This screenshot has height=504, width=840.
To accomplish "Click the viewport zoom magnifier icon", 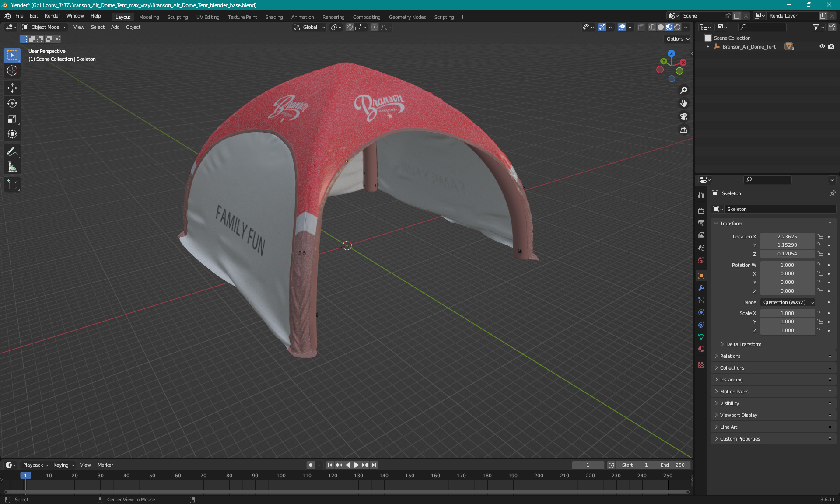I will coord(684,90).
